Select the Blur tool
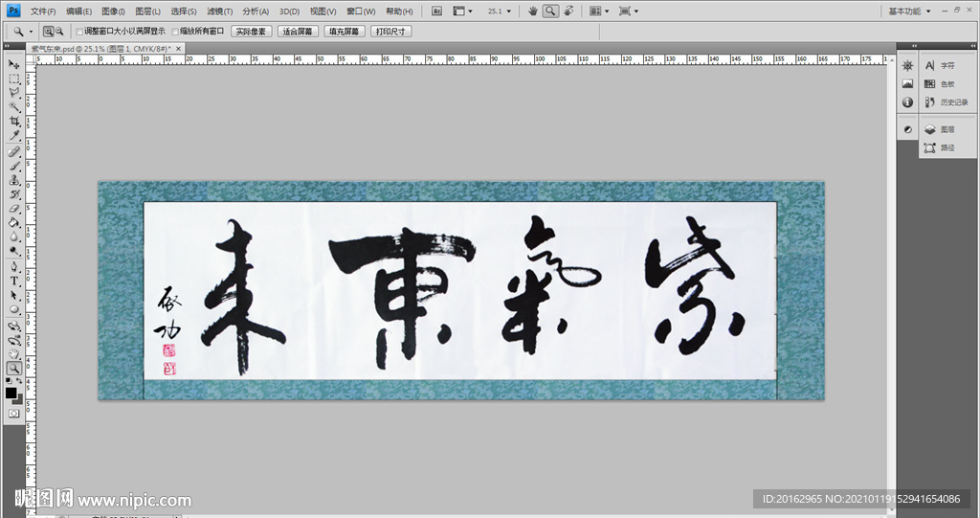 pos(13,237)
